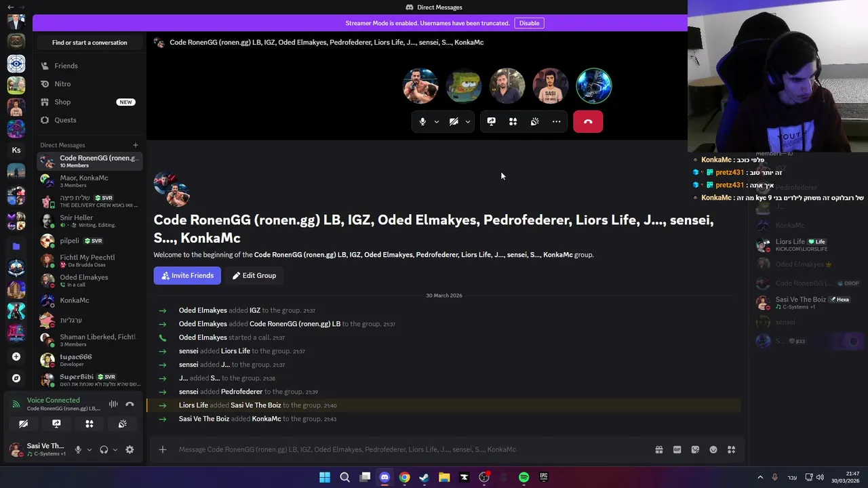Open Steam from taskbar
Viewport: 868px width, 488px height.
tap(424, 477)
